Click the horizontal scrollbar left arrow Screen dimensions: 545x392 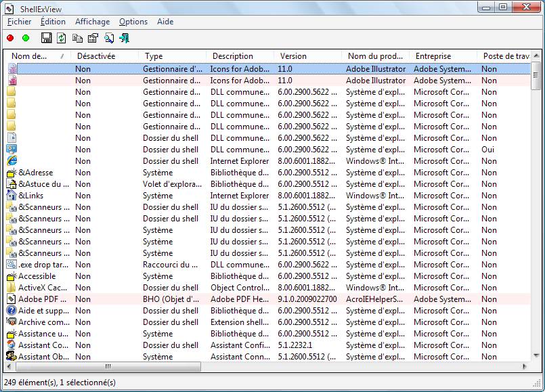click(9, 366)
